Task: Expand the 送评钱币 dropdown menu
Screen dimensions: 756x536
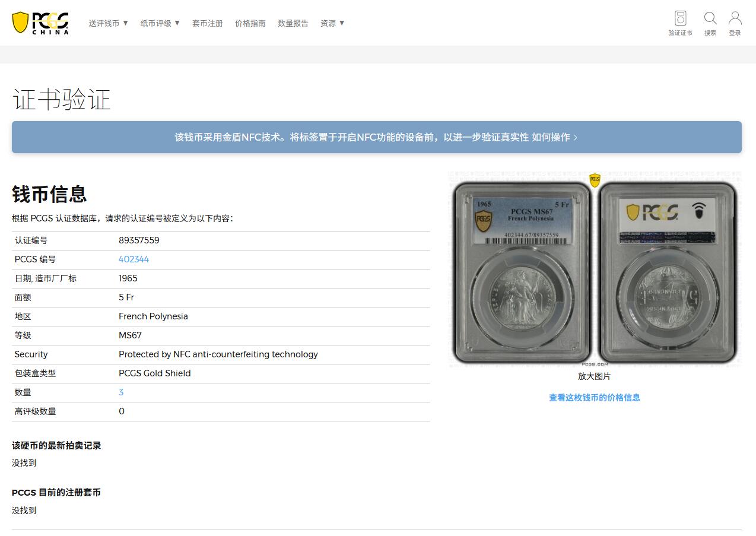Action: click(x=109, y=23)
